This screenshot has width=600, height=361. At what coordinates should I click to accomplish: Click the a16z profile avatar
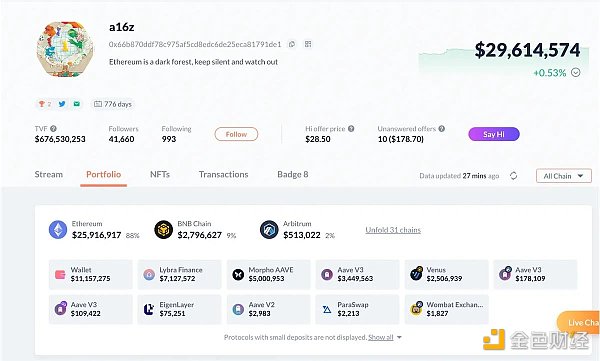(x=65, y=49)
